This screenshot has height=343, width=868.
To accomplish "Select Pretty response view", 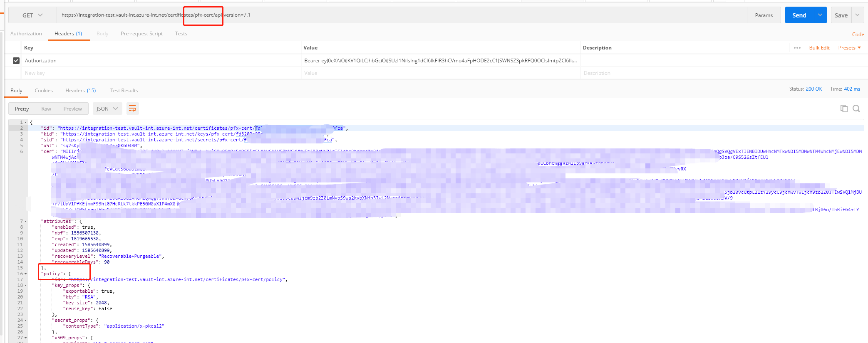I will tap(22, 109).
